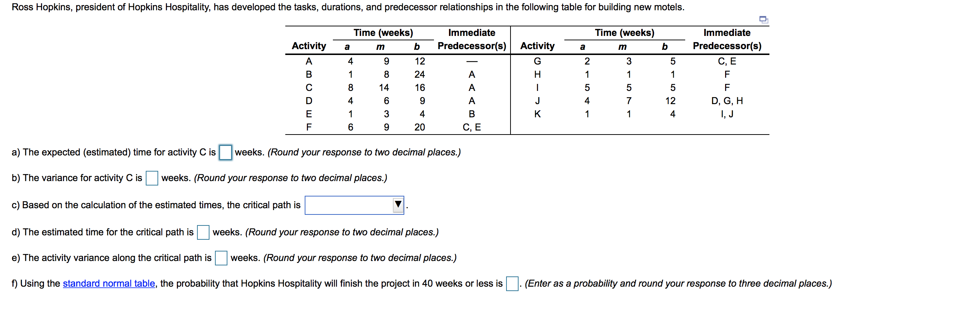Click the left Activity column header
Image resolution: width=980 pixels, height=316 pixels.
309,46
